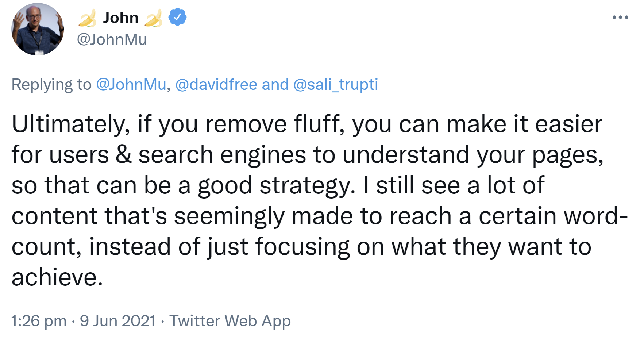
Task: Click the ampersand symbol in the tweet text
Action: click(x=123, y=155)
